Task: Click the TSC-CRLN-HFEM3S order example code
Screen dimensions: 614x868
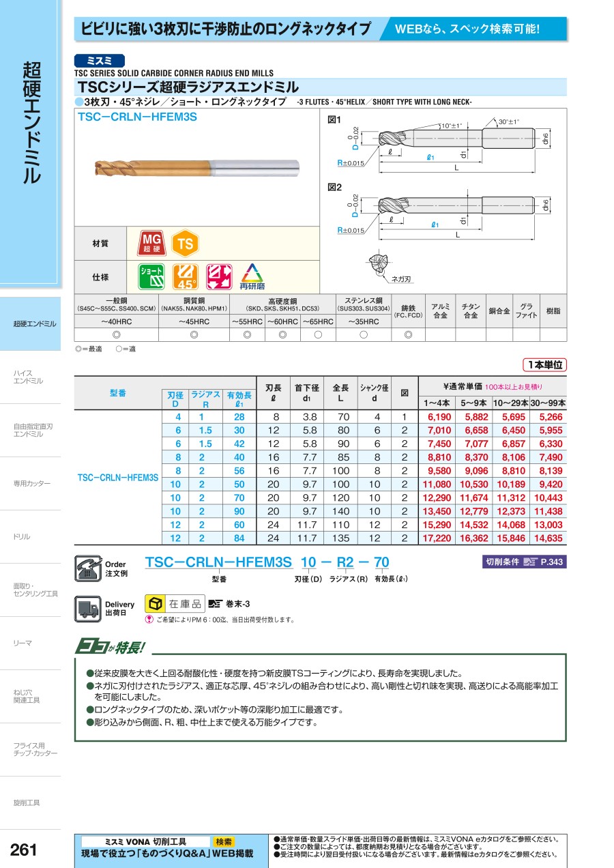Action: click(218, 562)
